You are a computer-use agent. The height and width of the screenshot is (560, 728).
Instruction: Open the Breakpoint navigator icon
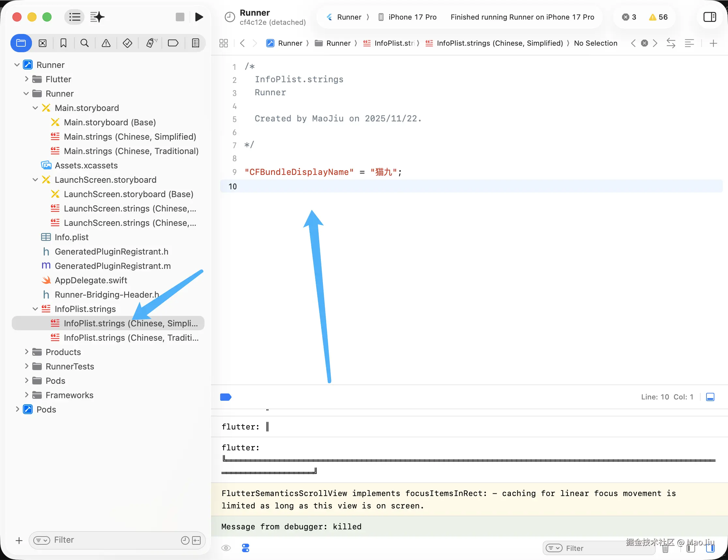(173, 43)
